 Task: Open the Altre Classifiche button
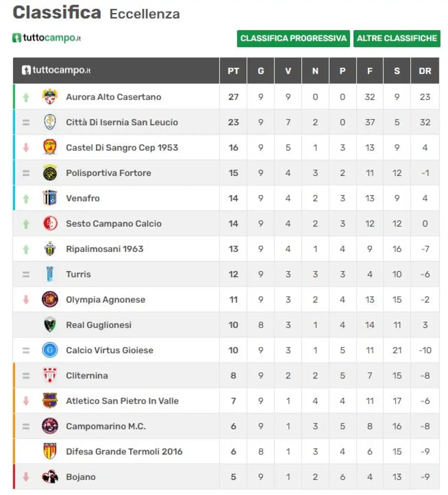(397, 38)
